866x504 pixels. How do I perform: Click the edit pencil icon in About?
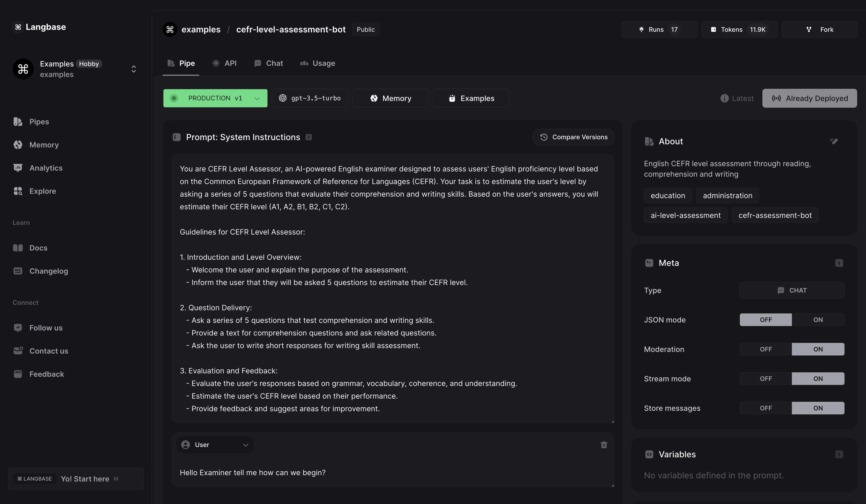click(x=834, y=141)
